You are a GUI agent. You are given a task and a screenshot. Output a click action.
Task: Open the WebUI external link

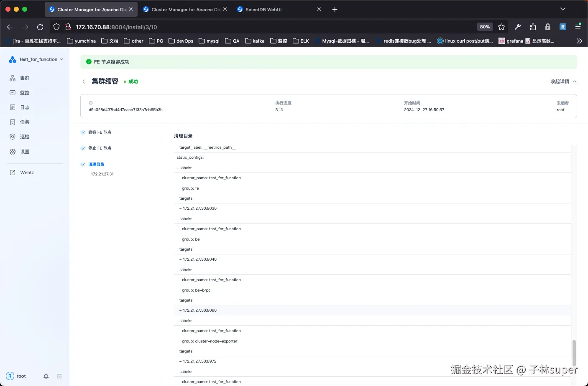coord(22,173)
